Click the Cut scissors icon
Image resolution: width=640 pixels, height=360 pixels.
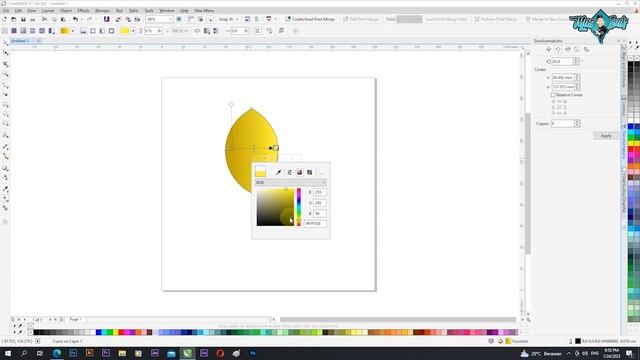tap(44, 19)
